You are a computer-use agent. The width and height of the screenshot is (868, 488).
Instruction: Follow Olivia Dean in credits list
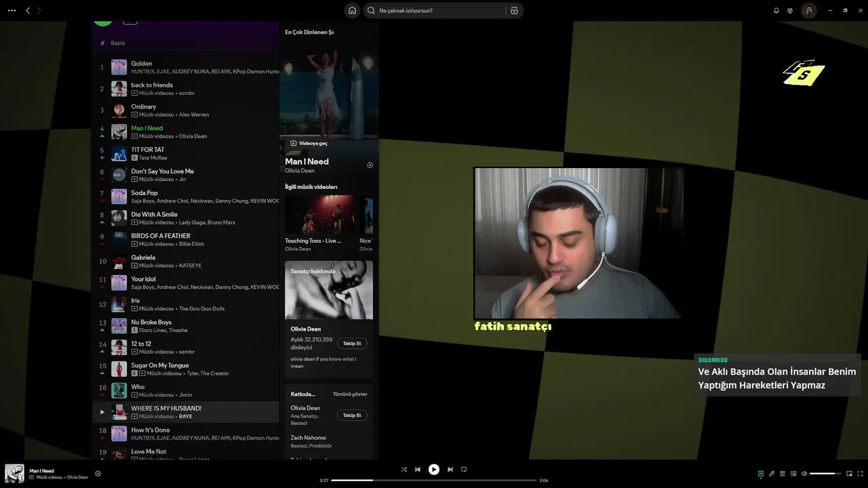tap(352, 415)
